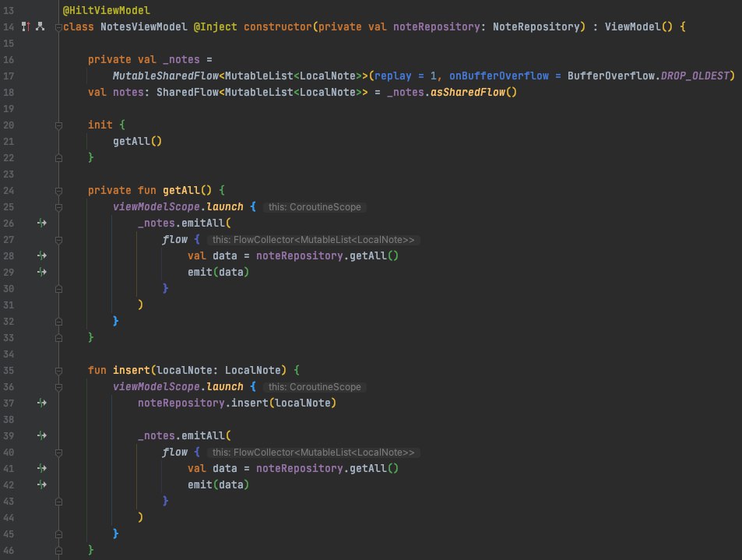Fold the viewModelScope.launch block on line 25
This screenshot has height=560, width=742.
click(58, 207)
